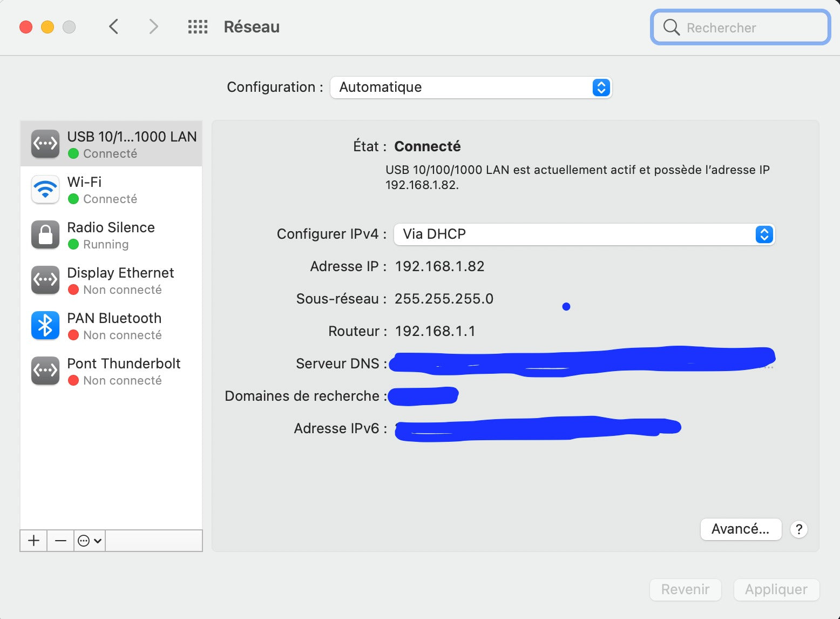The image size is (840, 619).
Task: Click the Avancé… button
Action: pos(740,529)
